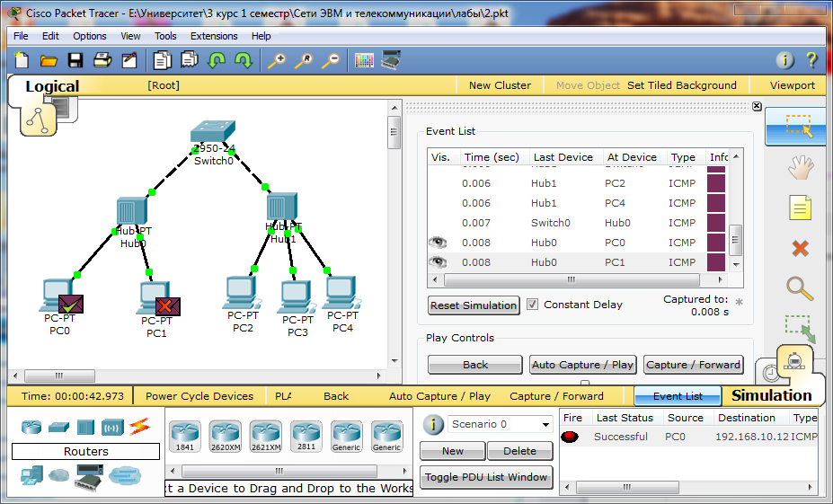The height and width of the screenshot is (504, 833).
Task: Pick the 2811 router model
Action: point(306,437)
